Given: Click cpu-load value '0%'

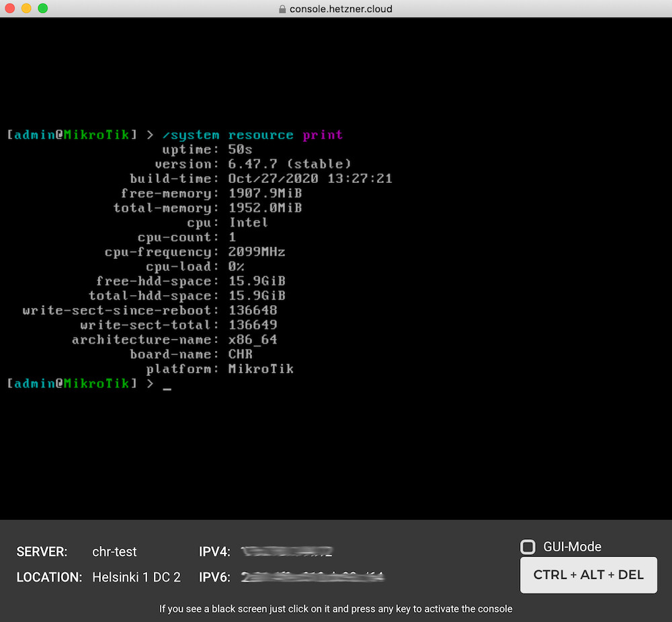Looking at the screenshot, I should pos(236,266).
